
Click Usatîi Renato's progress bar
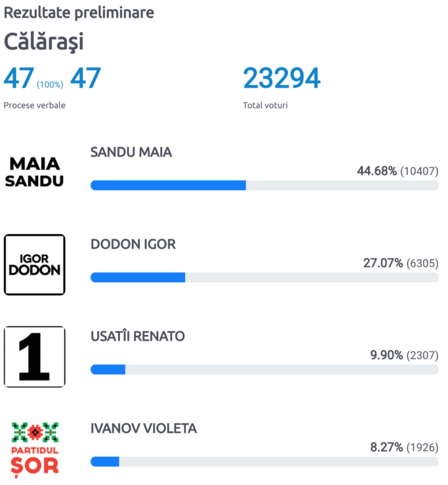click(264, 370)
